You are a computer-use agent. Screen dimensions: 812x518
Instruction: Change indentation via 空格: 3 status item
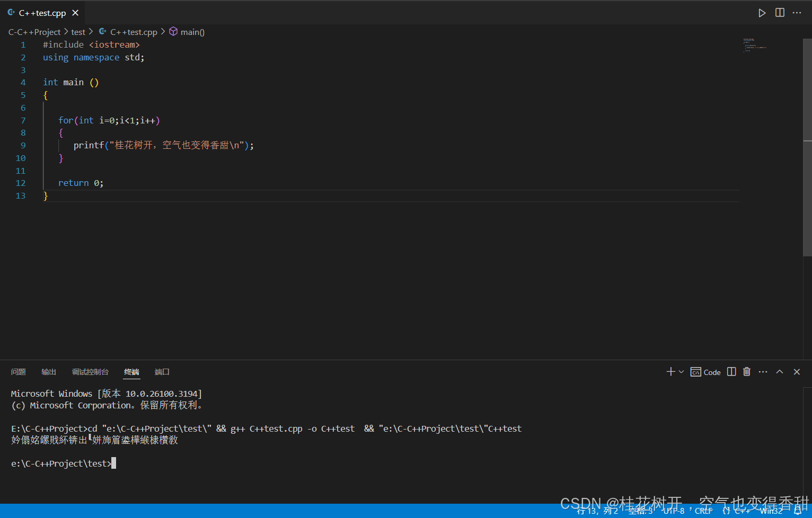tap(640, 511)
